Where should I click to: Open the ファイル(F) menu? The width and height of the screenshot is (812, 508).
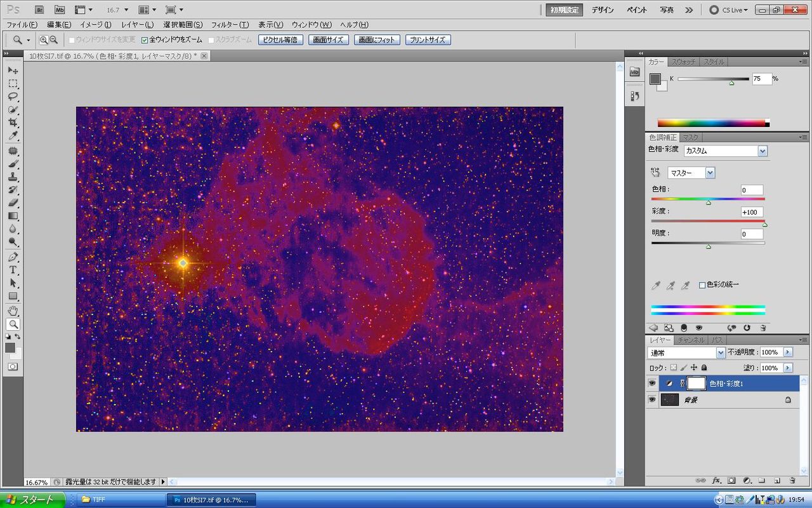pyautogui.click(x=22, y=25)
